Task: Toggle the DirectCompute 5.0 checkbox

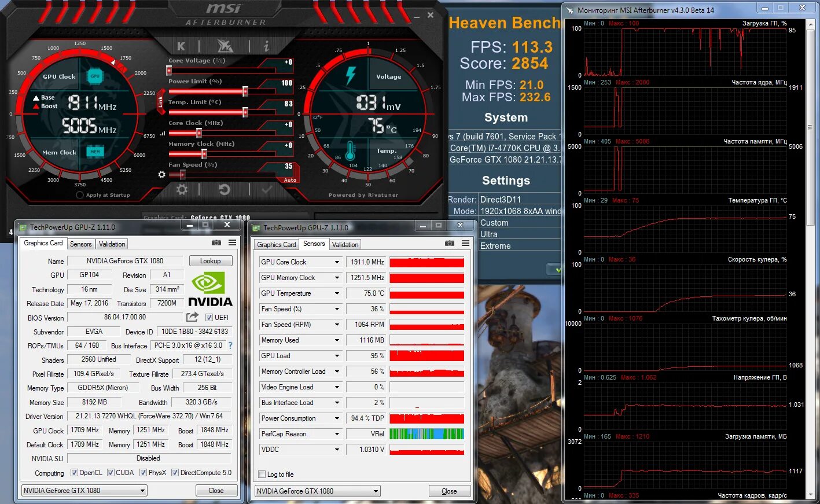Action: 175,473
